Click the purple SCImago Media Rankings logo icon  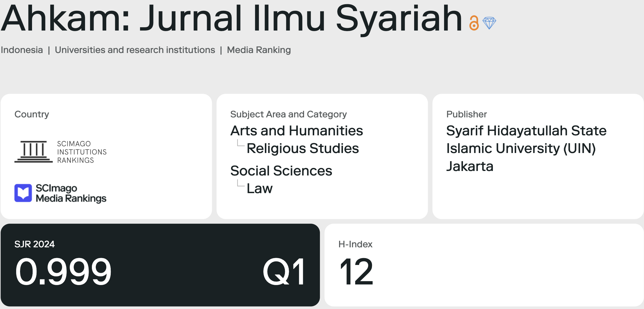23,193
